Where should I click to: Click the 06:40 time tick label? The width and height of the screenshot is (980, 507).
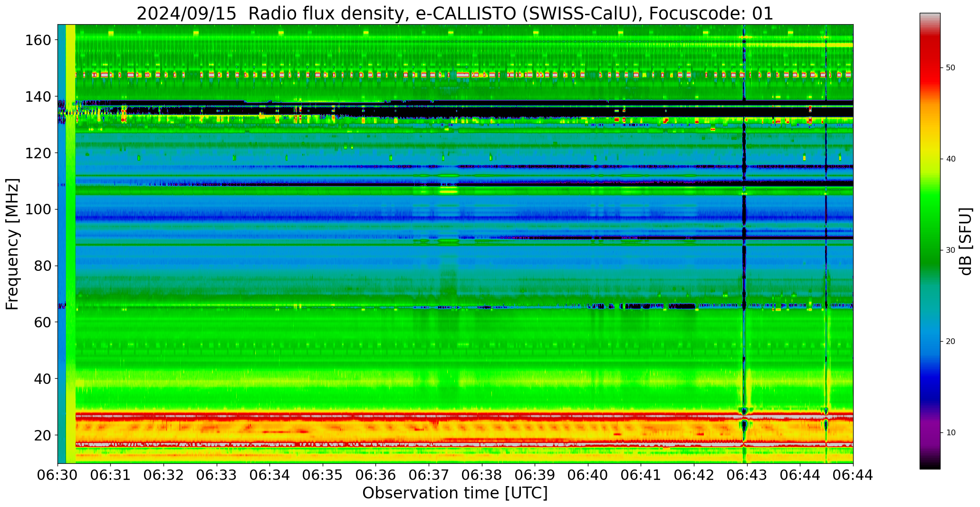point(588,475)
